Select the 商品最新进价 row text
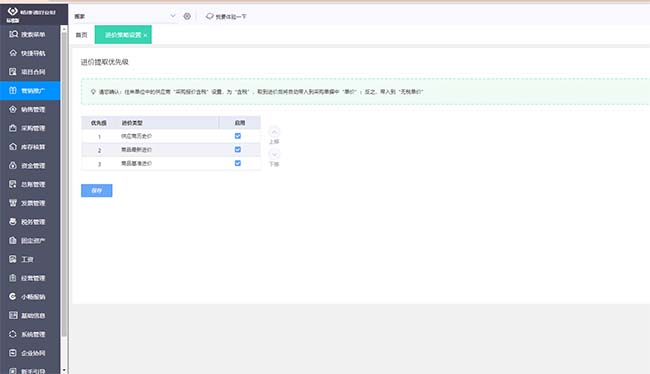650x374 pixels. click(x=136, y=150)
